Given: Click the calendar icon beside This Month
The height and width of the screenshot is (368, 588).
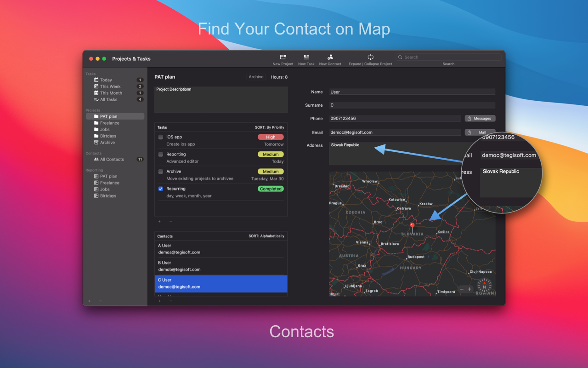Looking at the screenshot, I should (x=96, y=93).
